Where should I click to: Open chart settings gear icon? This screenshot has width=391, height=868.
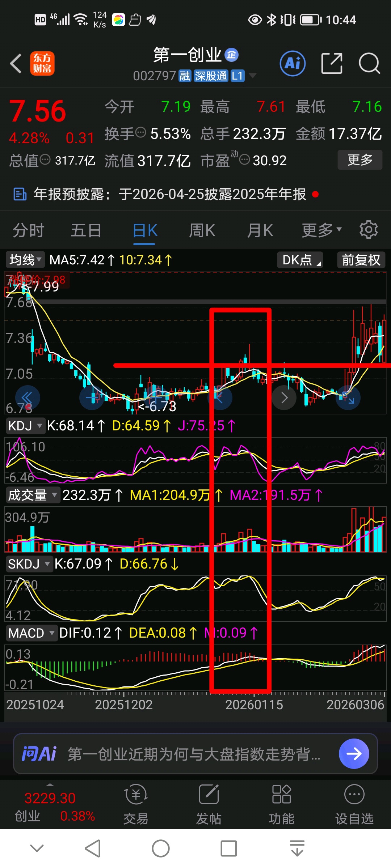coord(369,230)
